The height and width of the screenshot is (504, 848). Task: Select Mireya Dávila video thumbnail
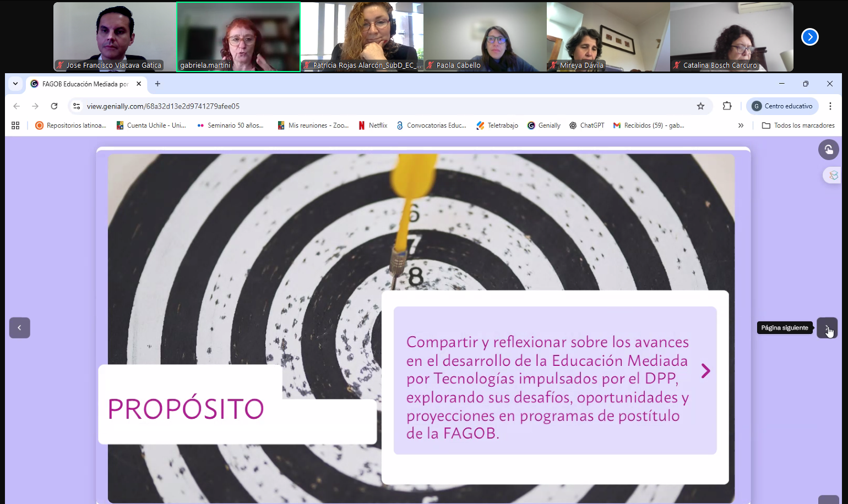coord(608,37)
